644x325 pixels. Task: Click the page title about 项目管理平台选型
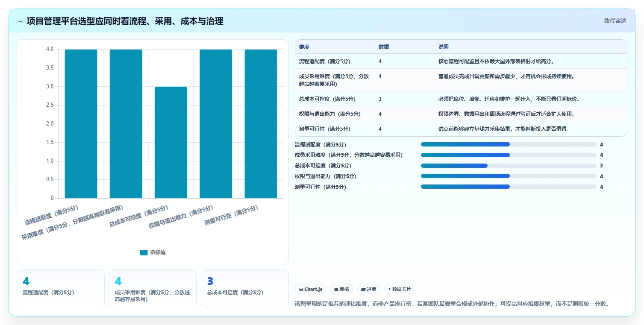pyautogui.click(x=125, y=21)
